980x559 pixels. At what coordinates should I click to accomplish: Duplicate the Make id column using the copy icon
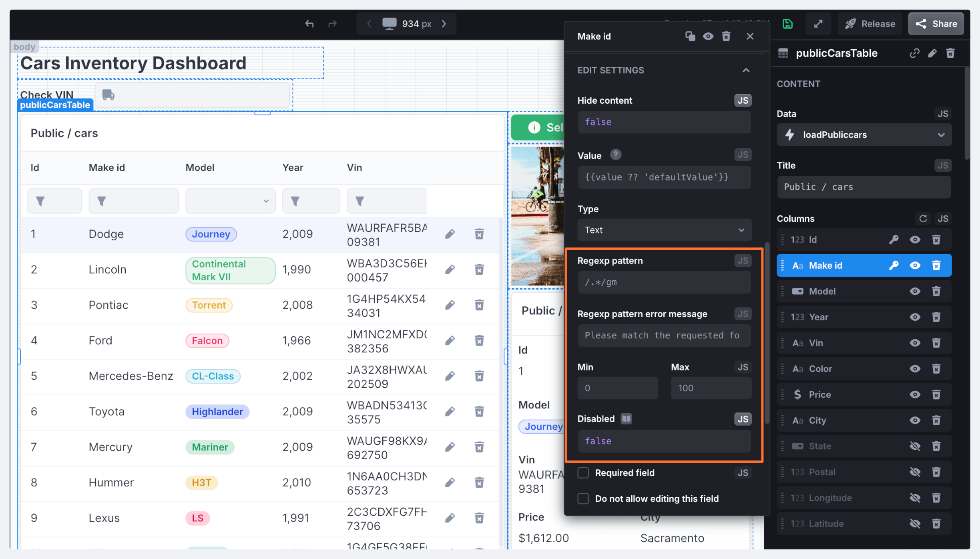690,36
